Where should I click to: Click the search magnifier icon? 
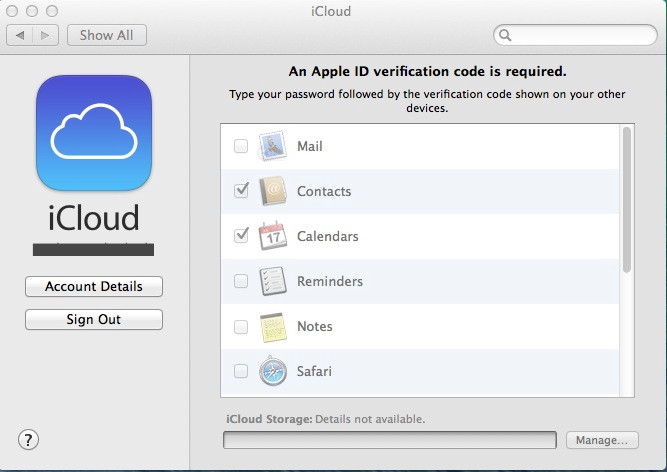click(505, 35)
